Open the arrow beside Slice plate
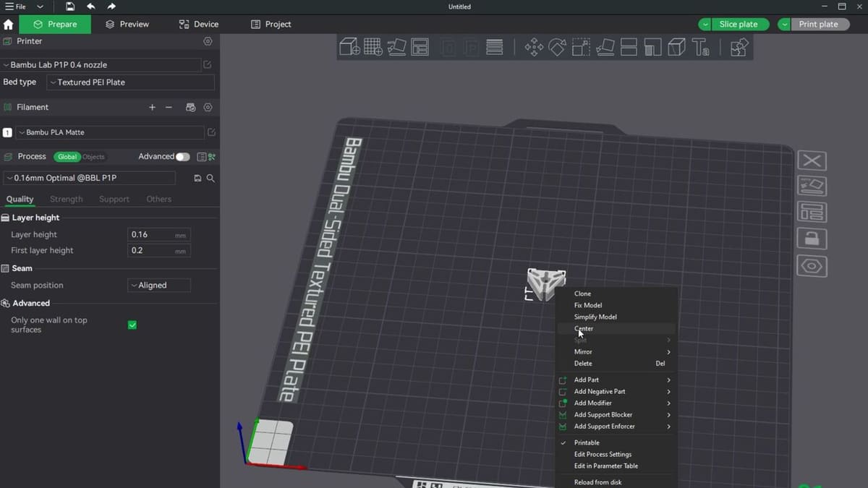 [x=705, y=24]
